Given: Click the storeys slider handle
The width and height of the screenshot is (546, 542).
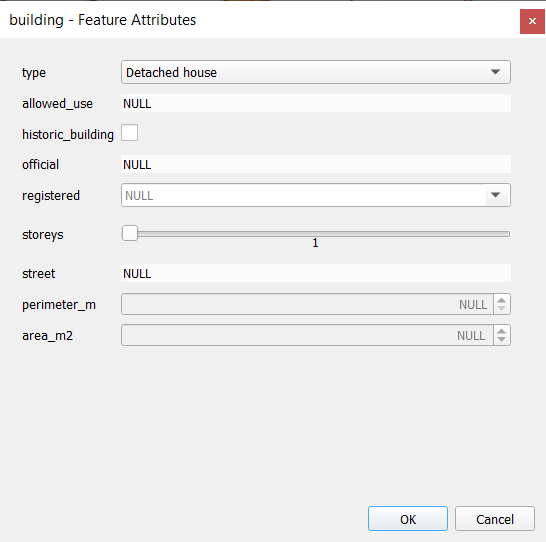Looking at the screenshot, I should click(130, 233).
